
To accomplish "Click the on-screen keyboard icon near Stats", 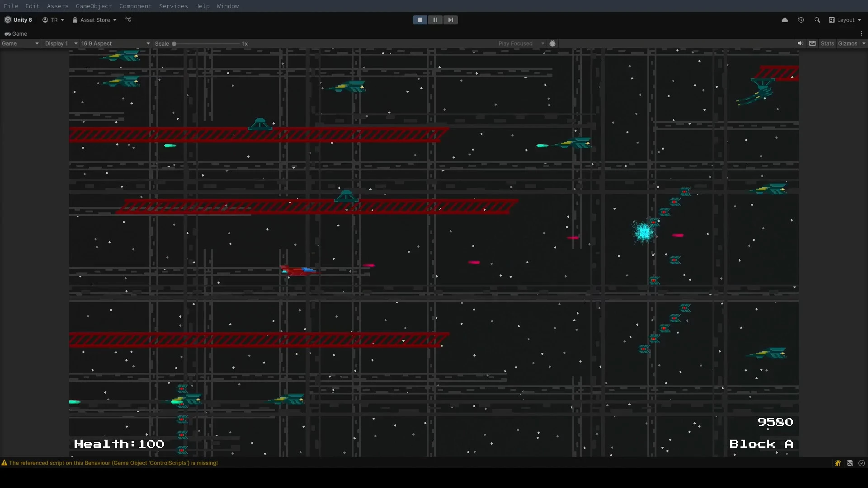I will tap(812, 43).
